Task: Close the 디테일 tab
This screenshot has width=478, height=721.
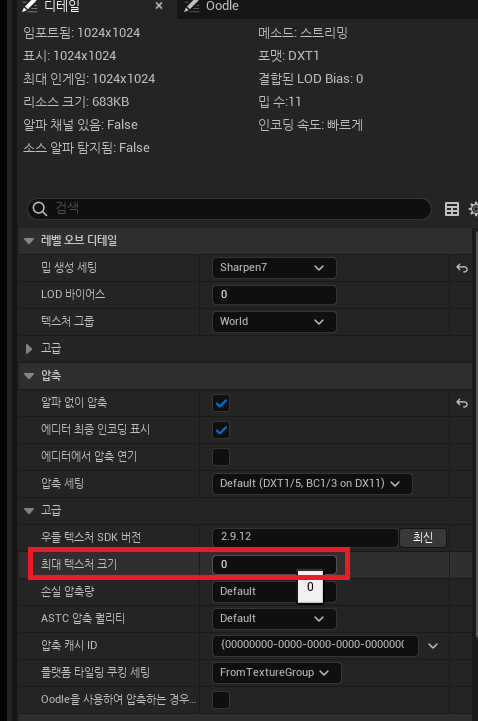Action: click(159, 6)
